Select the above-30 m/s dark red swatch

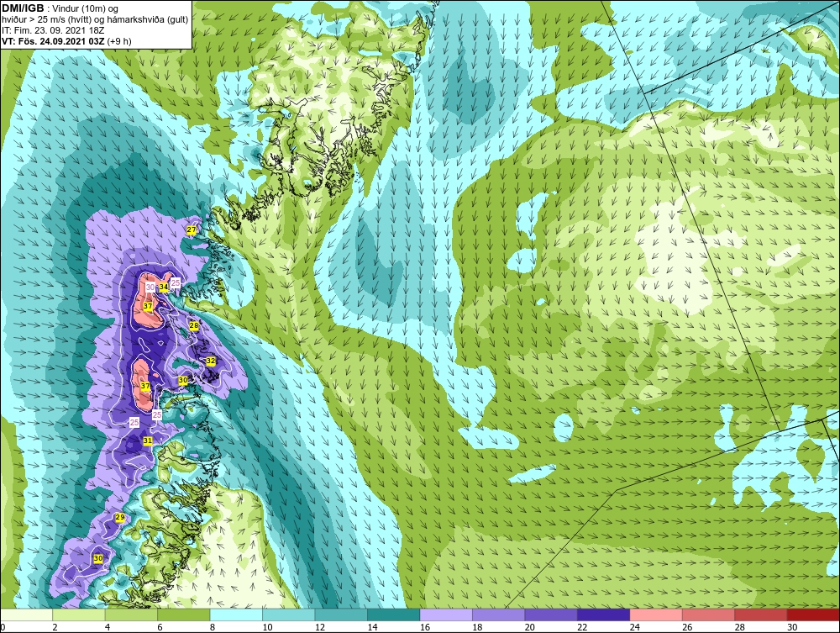[x=814, y=615]
